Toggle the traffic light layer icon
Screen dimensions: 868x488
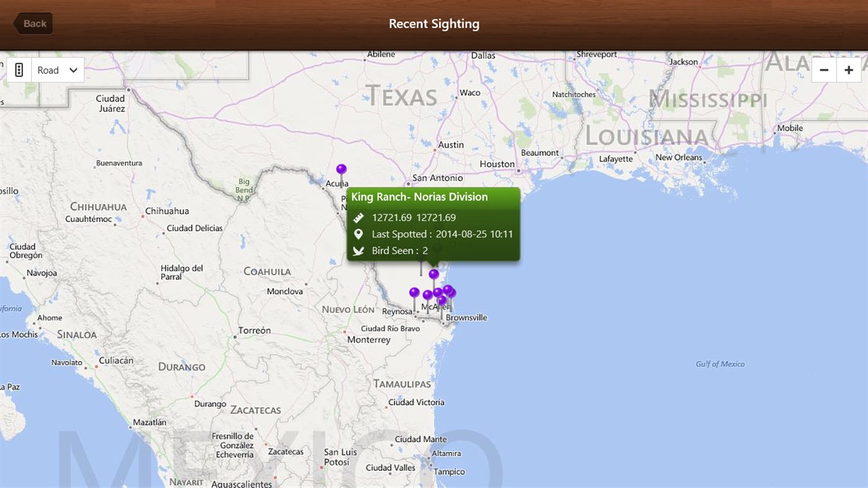[19, 70]
